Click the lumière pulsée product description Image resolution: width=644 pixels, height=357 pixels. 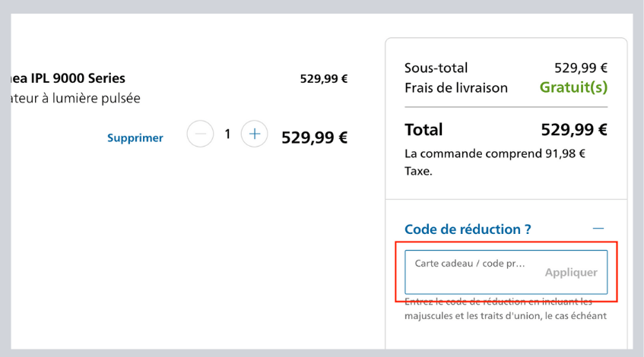tap(72, 98)
